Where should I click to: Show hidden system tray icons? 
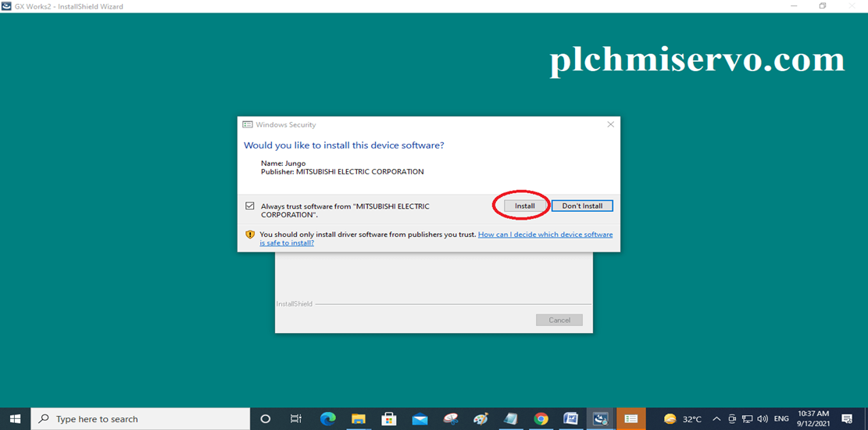tap(716, 419)
